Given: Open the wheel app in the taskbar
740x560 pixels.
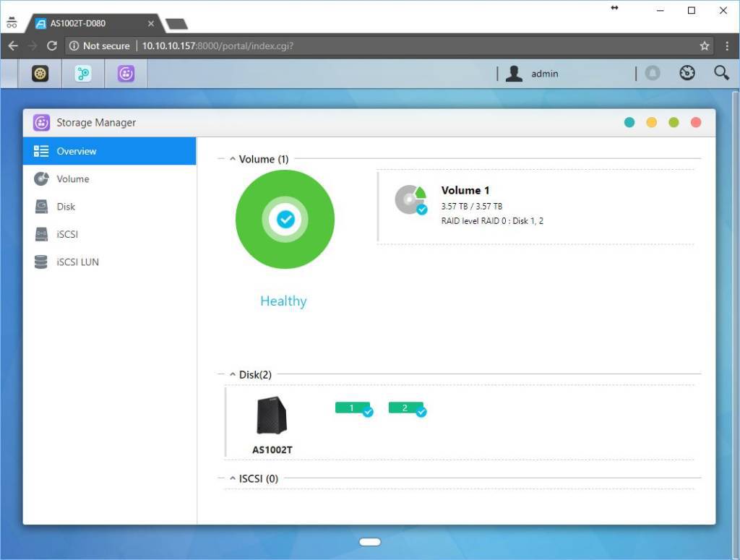Looking at the screenshot, I should [40, 74].
